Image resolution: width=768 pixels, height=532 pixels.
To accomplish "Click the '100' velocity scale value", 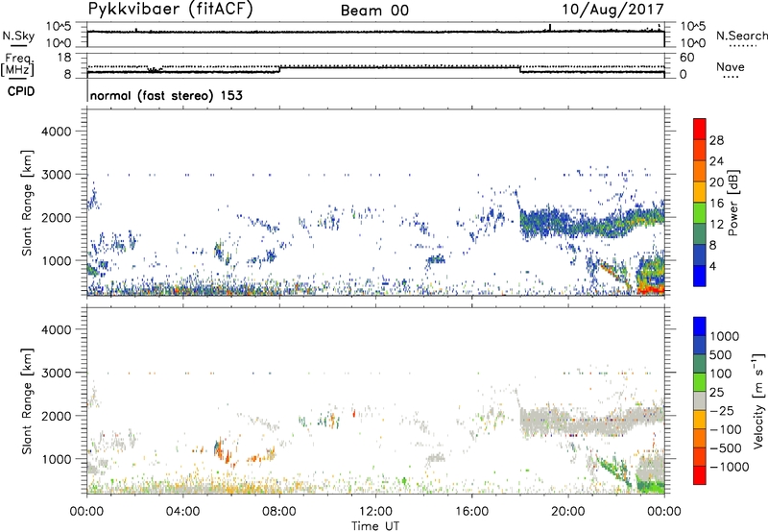I will point(721,374).
